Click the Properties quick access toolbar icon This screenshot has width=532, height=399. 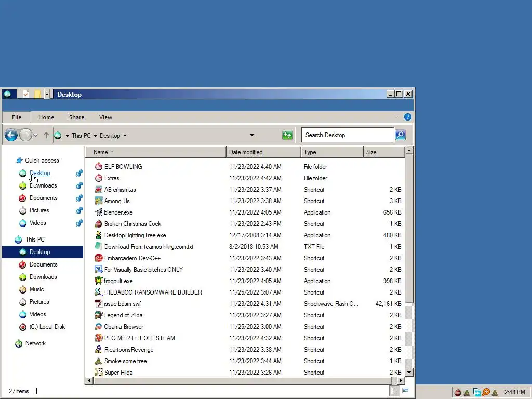click(x=26, y=95)
